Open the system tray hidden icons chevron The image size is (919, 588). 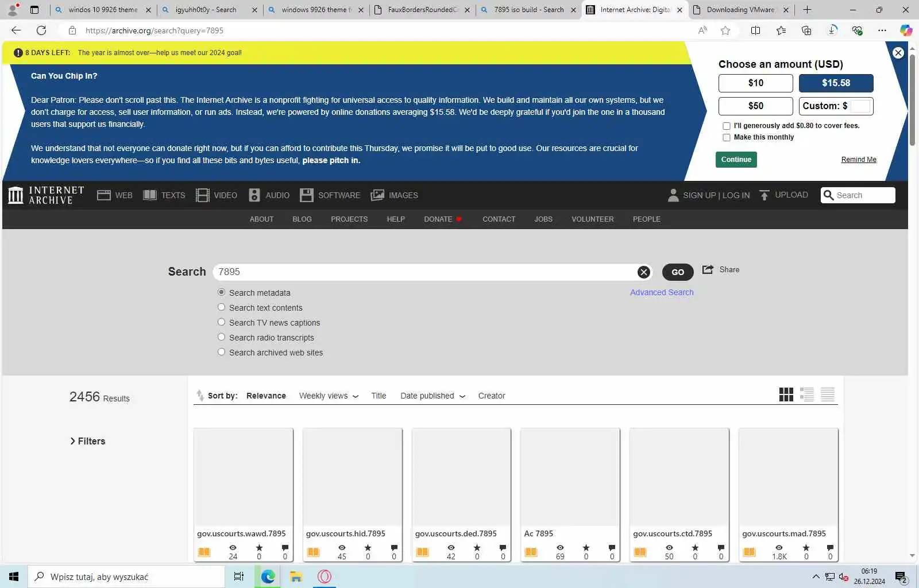click(x=816, y=577)
